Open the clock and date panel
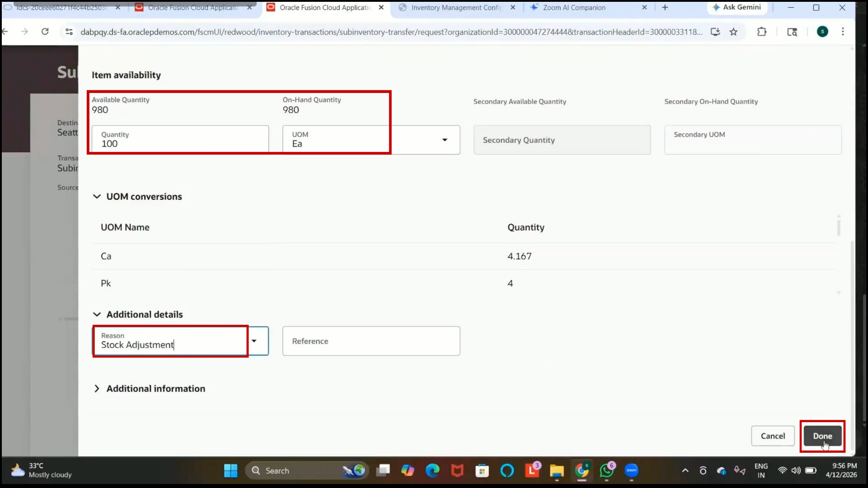Viewport: 868px width, 488px height. tap(841, 470)
